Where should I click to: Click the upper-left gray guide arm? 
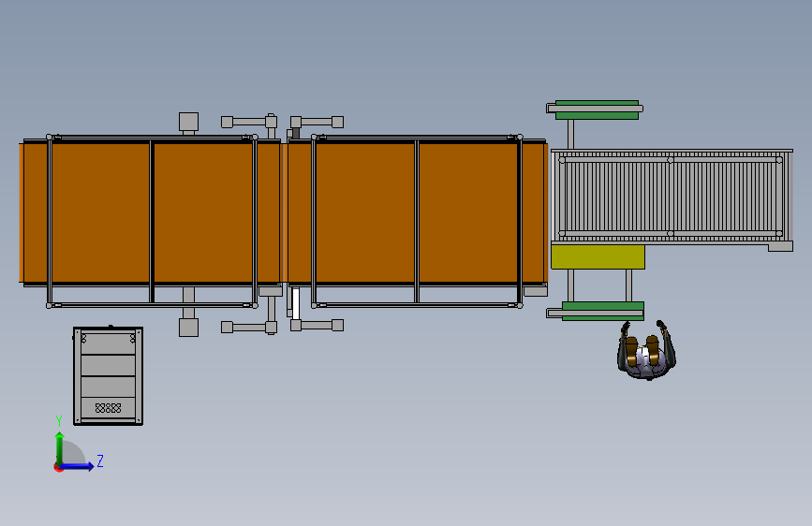point(249,122)
